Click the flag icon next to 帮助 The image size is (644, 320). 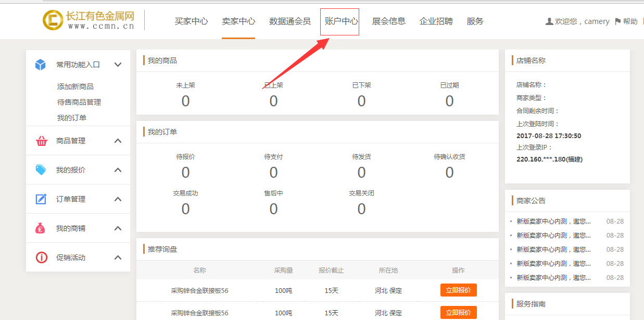pyautogui.click(x=617, y=21)
